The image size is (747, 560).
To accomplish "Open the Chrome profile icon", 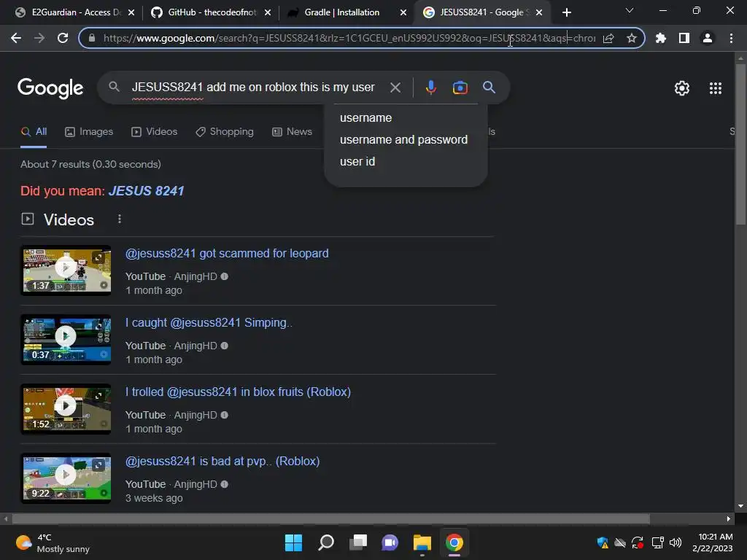I will (708, 38).
